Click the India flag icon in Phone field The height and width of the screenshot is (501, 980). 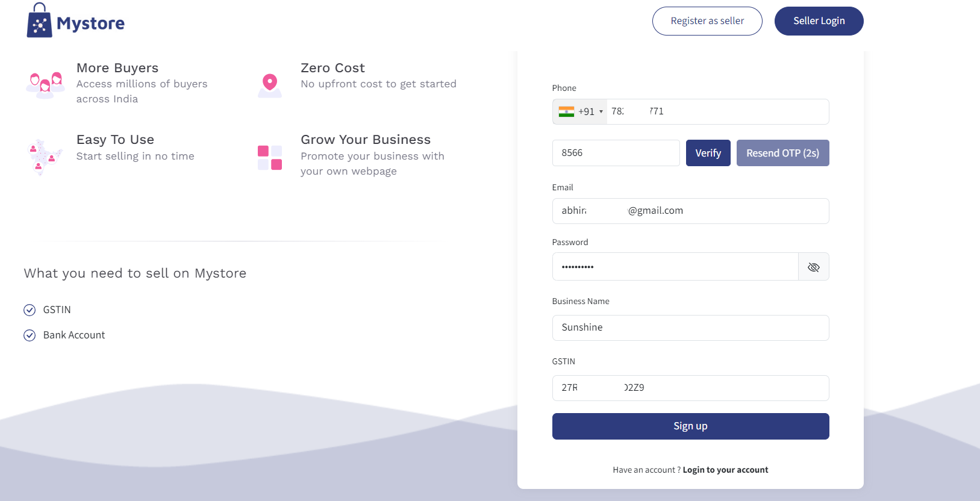tap(566, 111)
